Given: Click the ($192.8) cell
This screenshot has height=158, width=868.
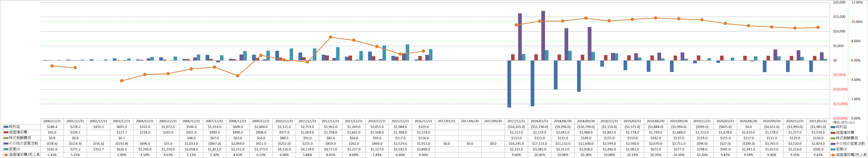Looking at the screenshot, I should tap(122, 144).
